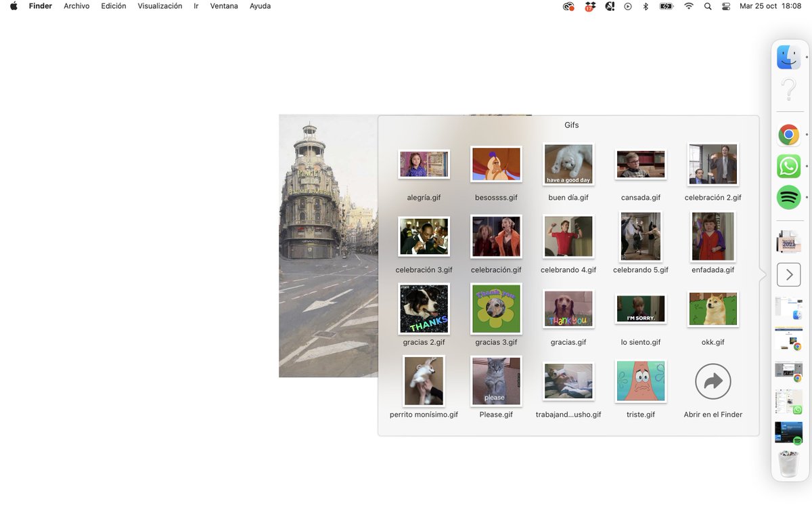Open besossss.gif from the Gifs stack

(496, 164)
